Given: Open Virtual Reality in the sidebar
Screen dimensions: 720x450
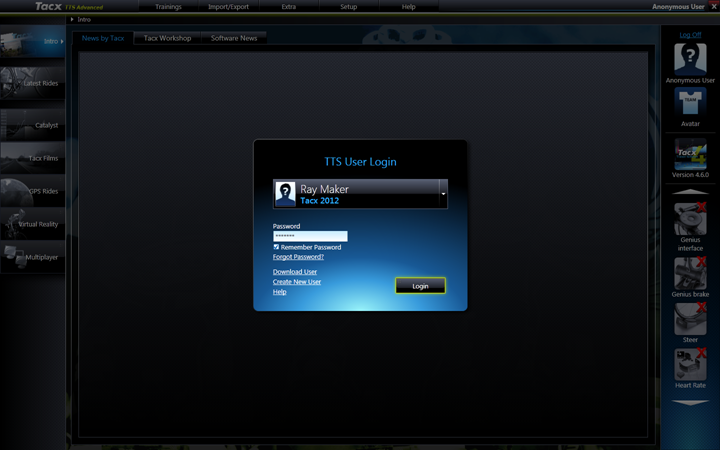Looking at the screenshot, I should tap(32, 224).
